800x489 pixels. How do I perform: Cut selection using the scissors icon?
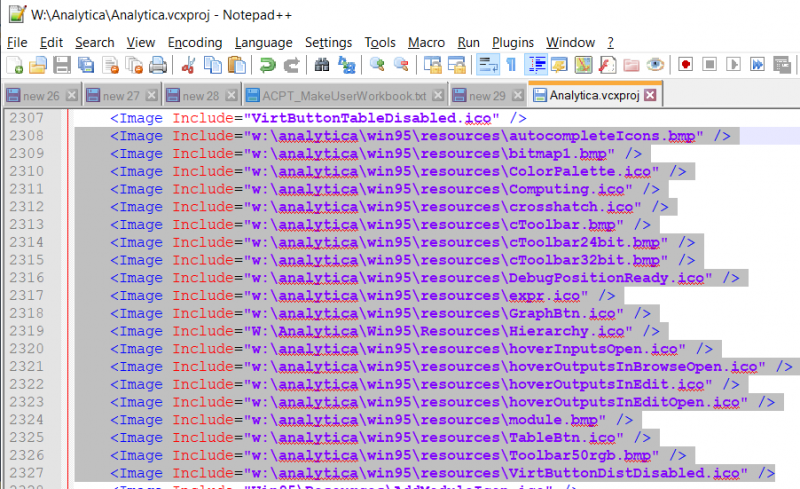coord(188,65)
